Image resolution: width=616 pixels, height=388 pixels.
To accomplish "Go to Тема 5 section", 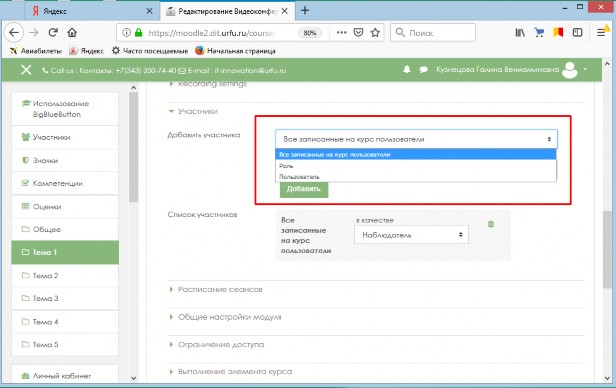I will pyautogui.click(x=65, y=344).
